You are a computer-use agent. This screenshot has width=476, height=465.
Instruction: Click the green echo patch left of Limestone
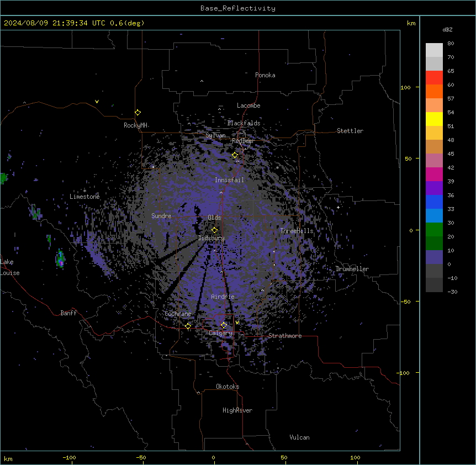tap(4, 178)
